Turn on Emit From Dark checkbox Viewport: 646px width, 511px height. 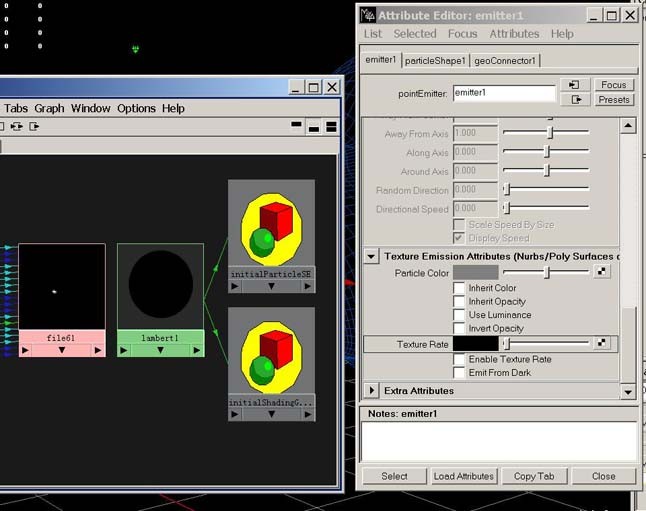point(460,373)
